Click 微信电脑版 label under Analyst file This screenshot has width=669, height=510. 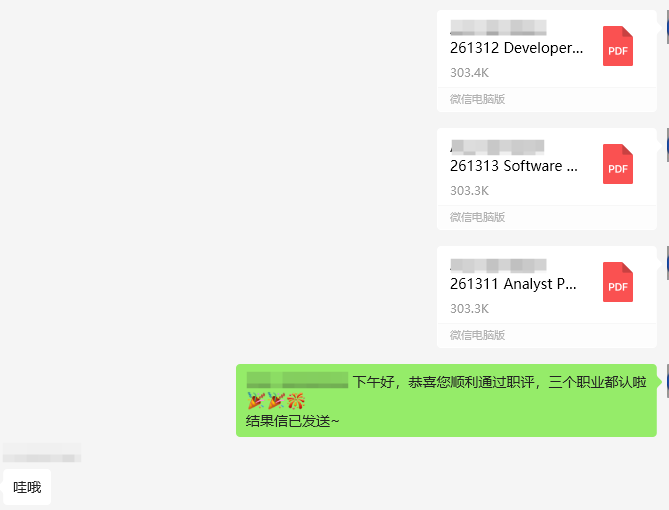pyautogui.click(x=477, y=335)
